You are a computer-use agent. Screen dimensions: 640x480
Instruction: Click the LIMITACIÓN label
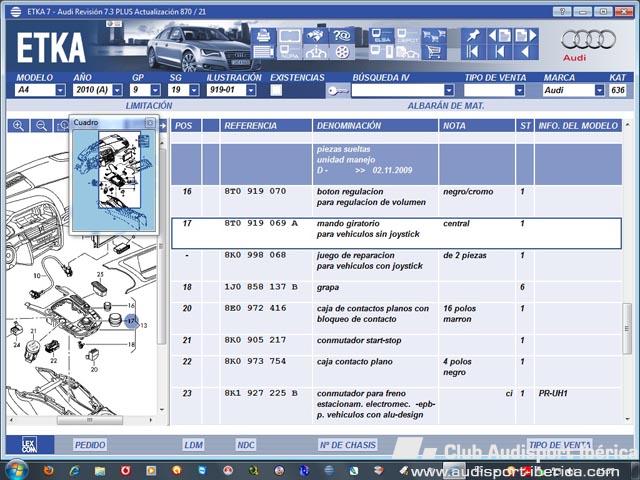point(149,106)
